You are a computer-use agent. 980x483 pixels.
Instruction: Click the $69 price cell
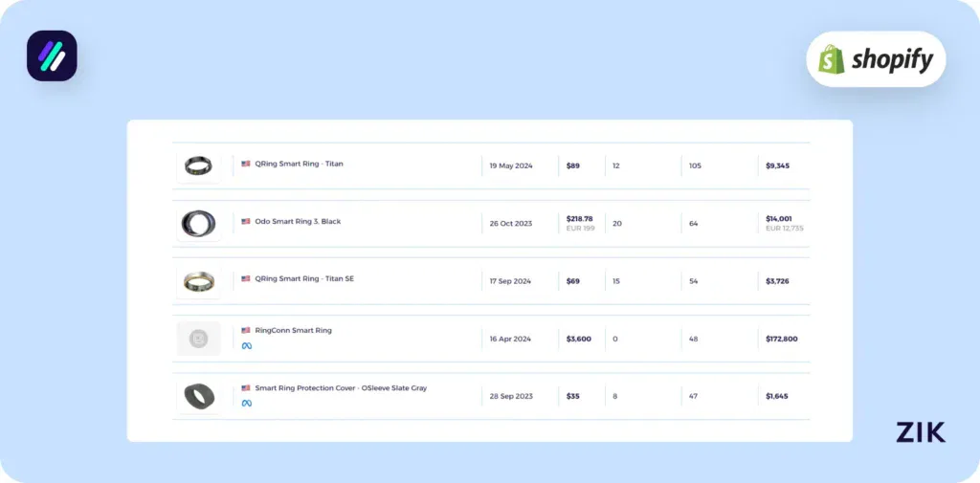click(573, 281)
